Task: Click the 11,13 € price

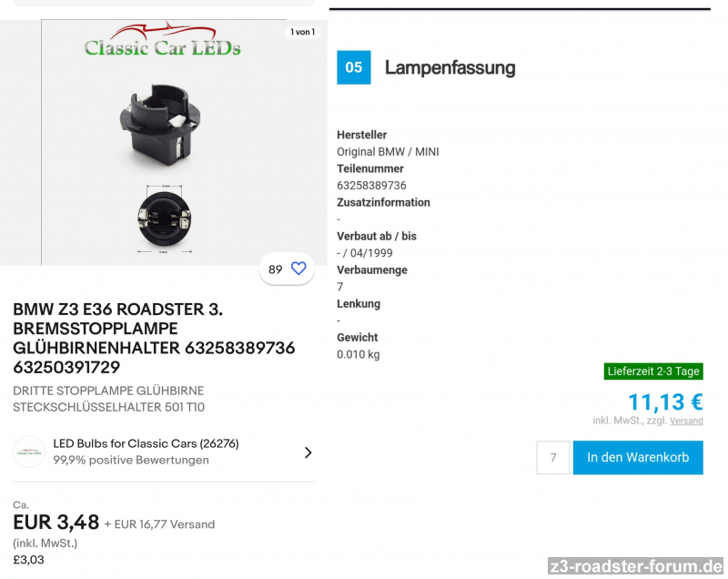Action: [666, 401]
